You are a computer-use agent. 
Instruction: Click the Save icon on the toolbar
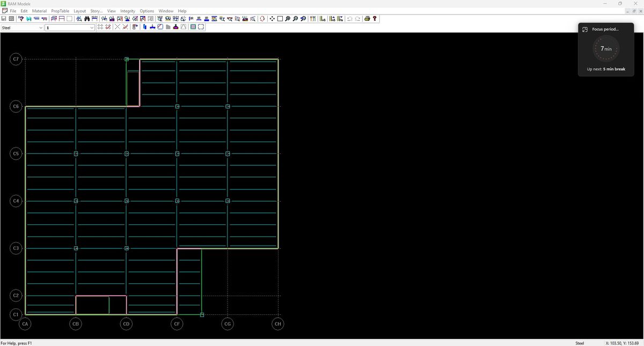click(4, 18)
